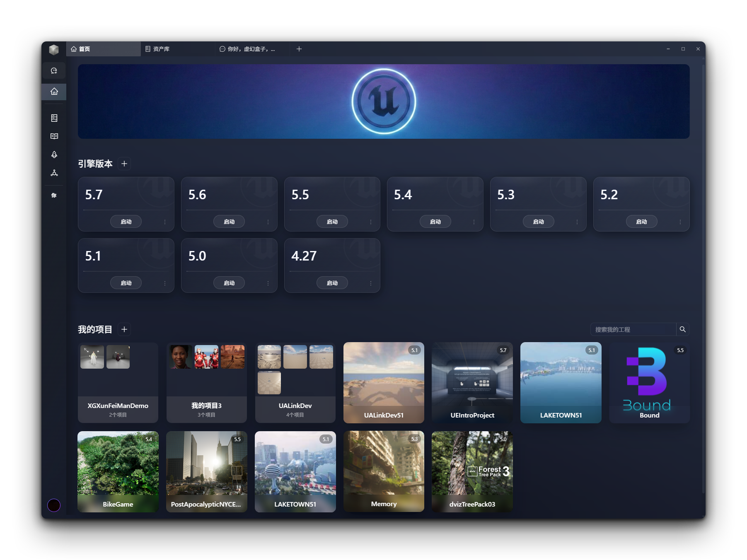The height and width of the screenshot is (560, 747).
Task: Open new AI chat from sidebar icon
Action: tap(54, 71)
